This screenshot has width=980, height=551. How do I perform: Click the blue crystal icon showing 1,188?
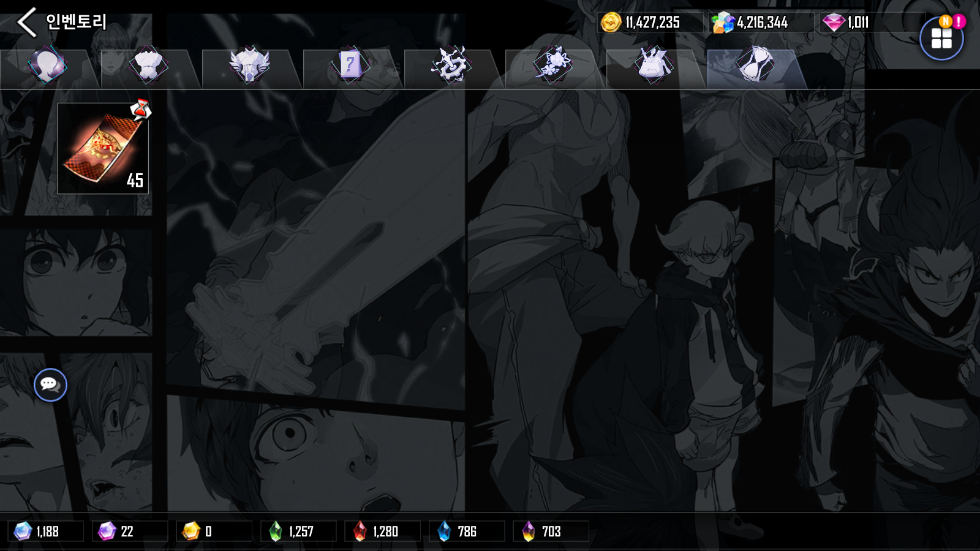(23, 531)
